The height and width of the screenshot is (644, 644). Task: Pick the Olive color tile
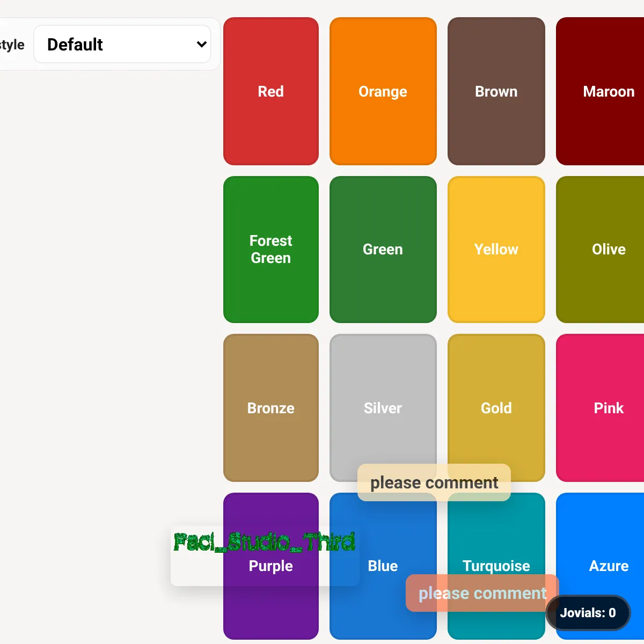[601, 249]
